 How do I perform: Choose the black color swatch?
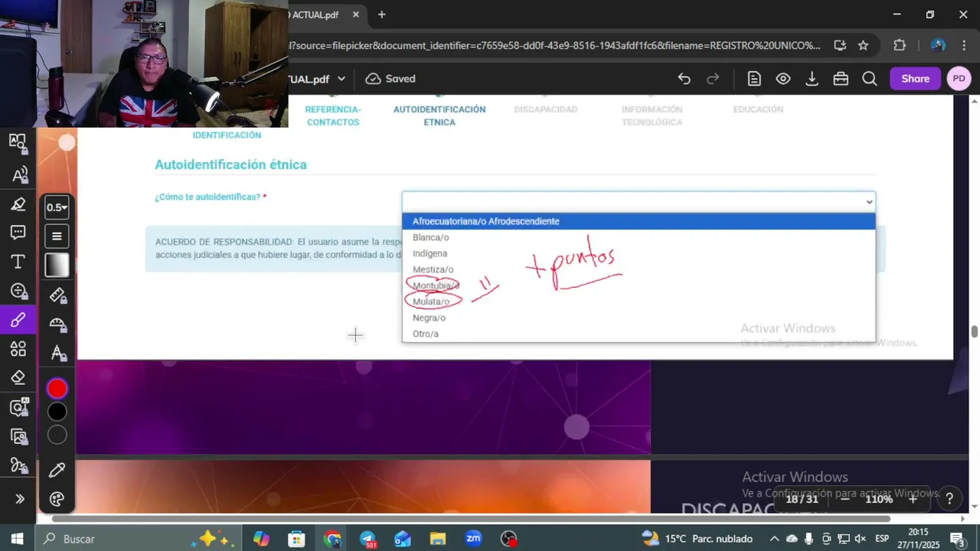coord(57,412)
